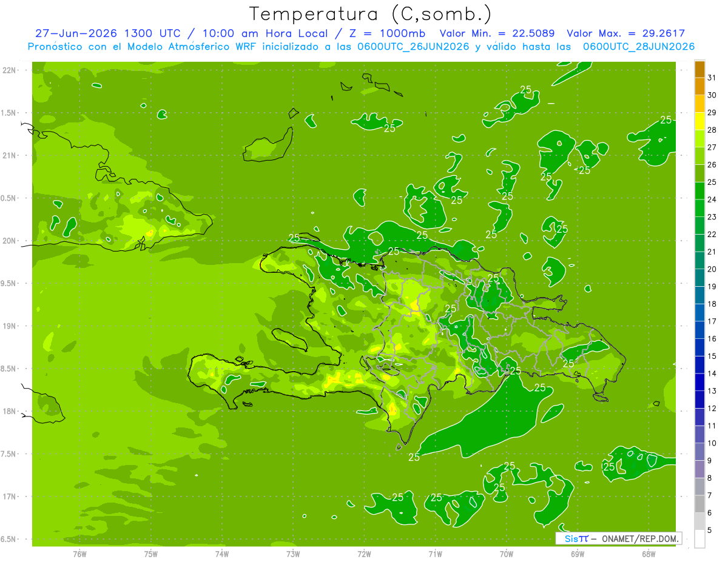
Task: Click the gray color bar segment between 6 and 7
Action: click(699, 504)
